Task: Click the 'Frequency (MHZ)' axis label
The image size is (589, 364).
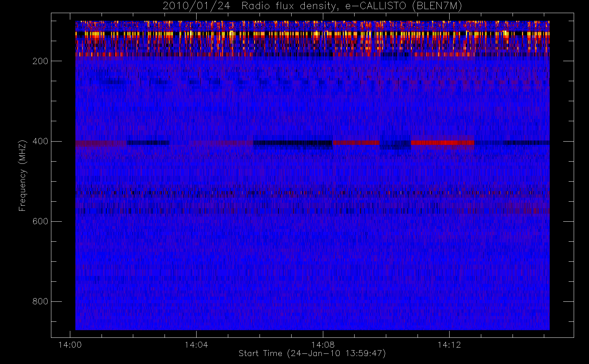Action: pyautogui.click(x=23, y=175)
